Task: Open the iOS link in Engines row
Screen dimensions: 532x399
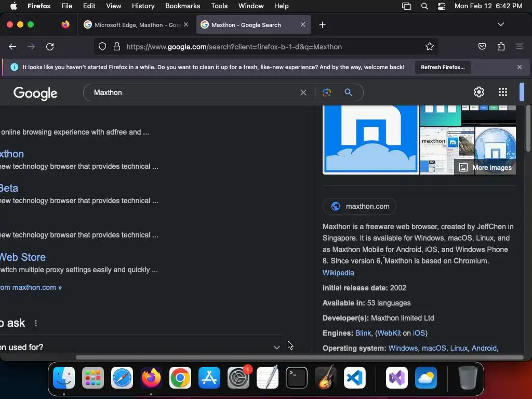Action: tap(419, 333)
